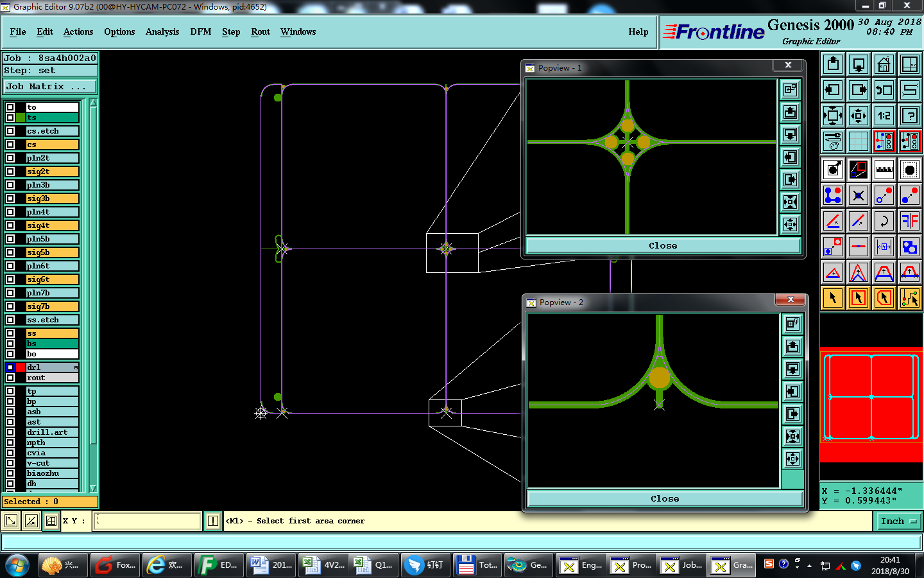This screenshot has height=578, width=924.
Task: Select the plain arrow pointer select tool
Action: [833, 298]
